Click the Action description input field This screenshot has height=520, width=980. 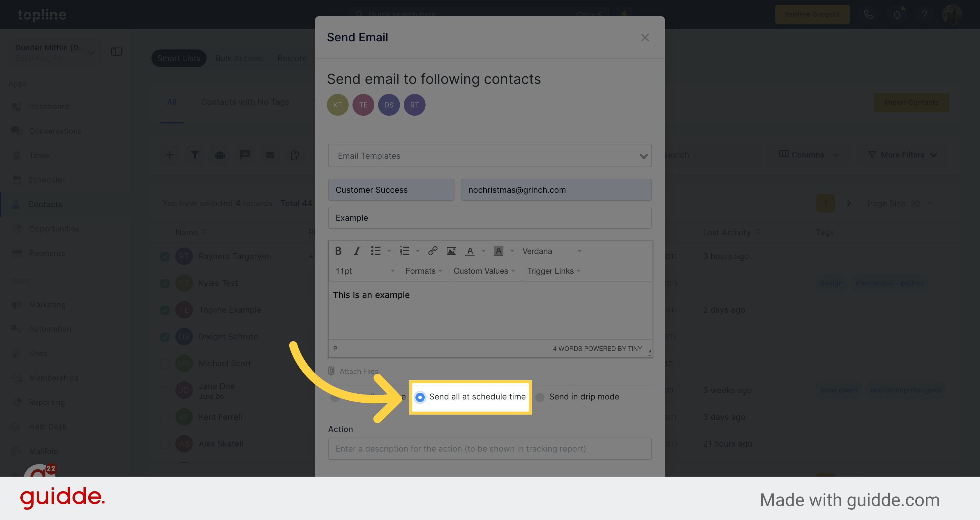(x=489, y=449)
